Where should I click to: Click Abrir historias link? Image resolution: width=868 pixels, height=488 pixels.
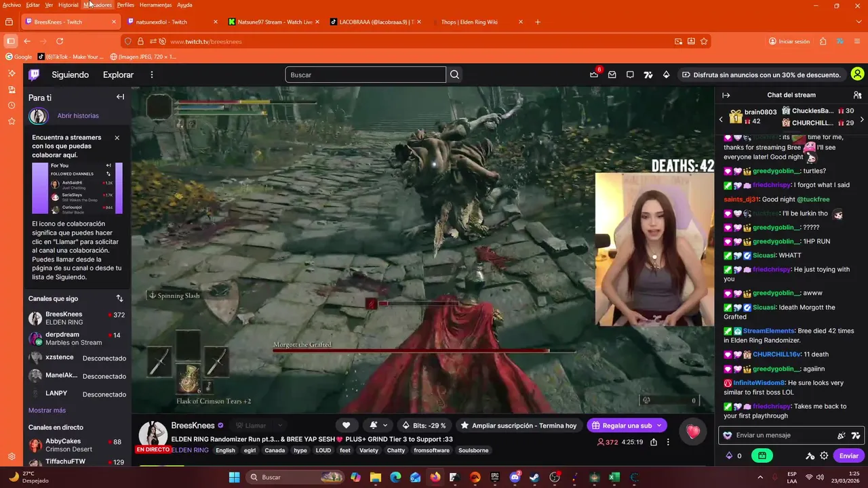pos(78,116)
